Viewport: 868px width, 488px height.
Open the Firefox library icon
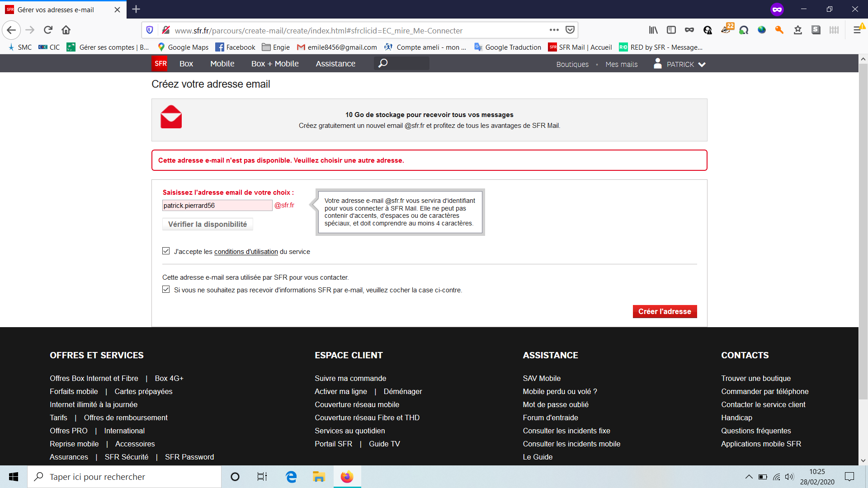tap(653, 30)
